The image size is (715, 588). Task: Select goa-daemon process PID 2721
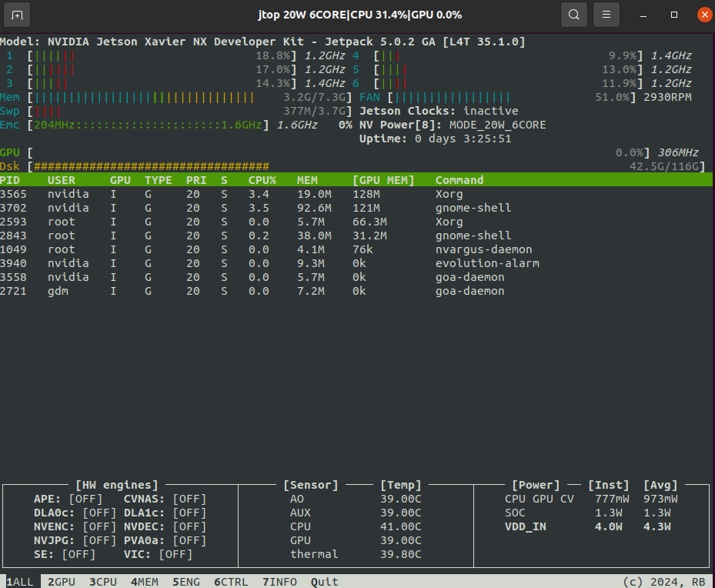[356, 291]
